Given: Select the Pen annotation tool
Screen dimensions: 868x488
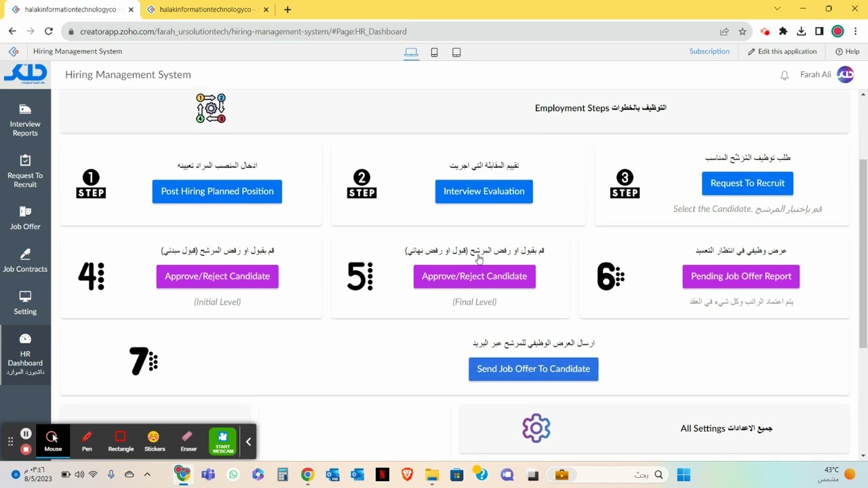Looking at the screenshot, I should 87,441.
